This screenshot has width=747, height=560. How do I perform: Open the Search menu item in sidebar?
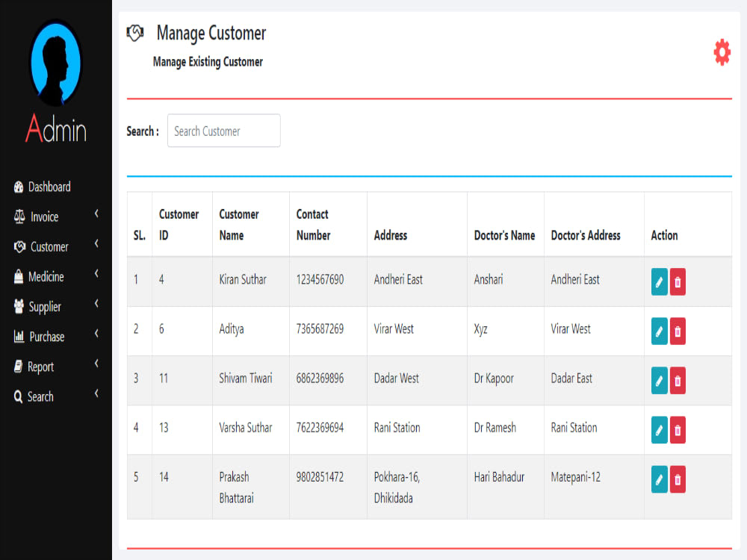(x=40, y=396)
